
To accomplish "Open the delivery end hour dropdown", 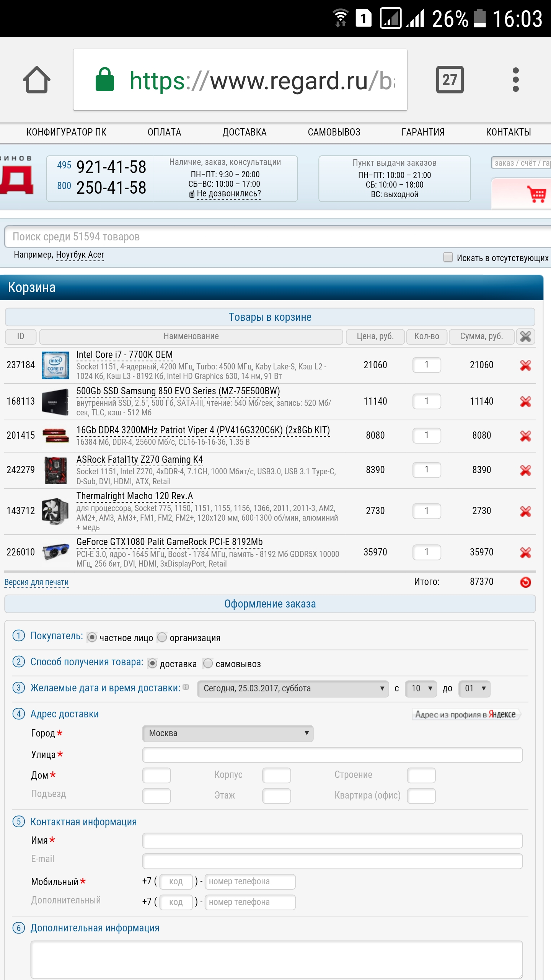I will 474,689.
